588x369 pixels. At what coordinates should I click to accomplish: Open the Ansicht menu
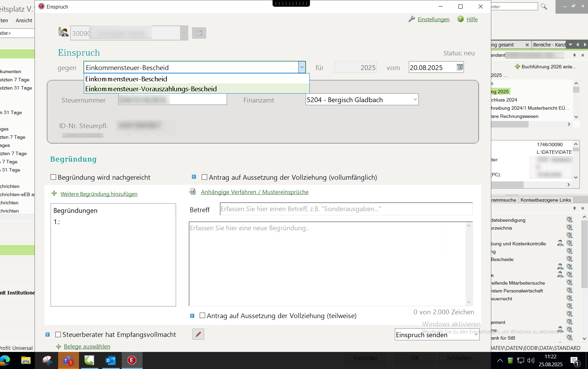coord(24,20)
